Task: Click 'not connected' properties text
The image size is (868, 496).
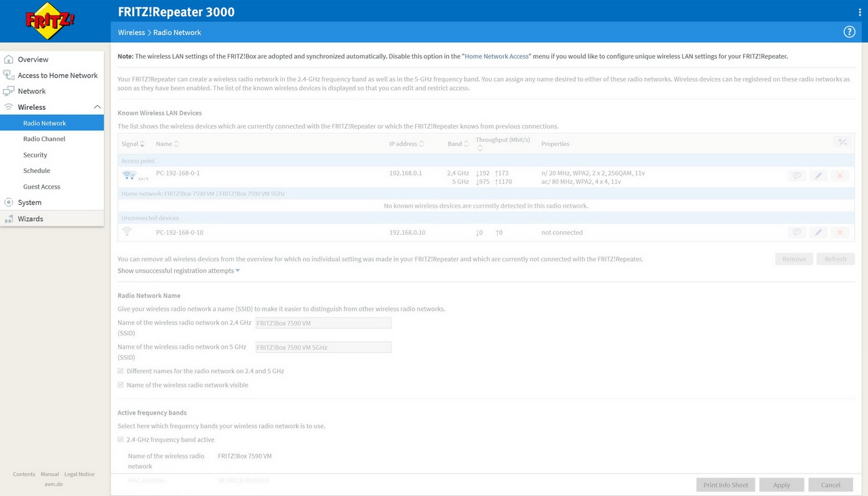Action: click(561, 232)
